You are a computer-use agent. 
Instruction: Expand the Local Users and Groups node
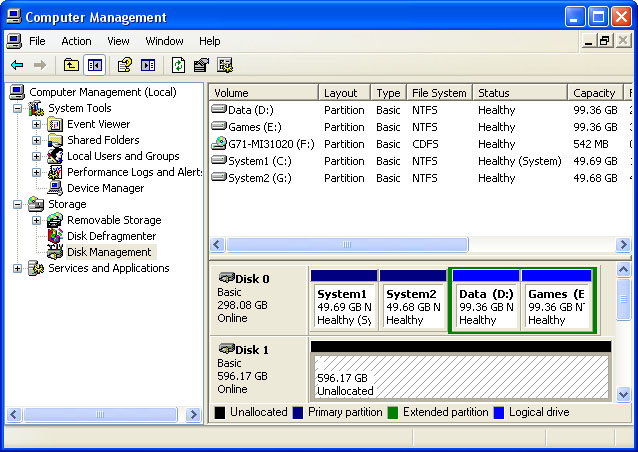click(36, 156)
